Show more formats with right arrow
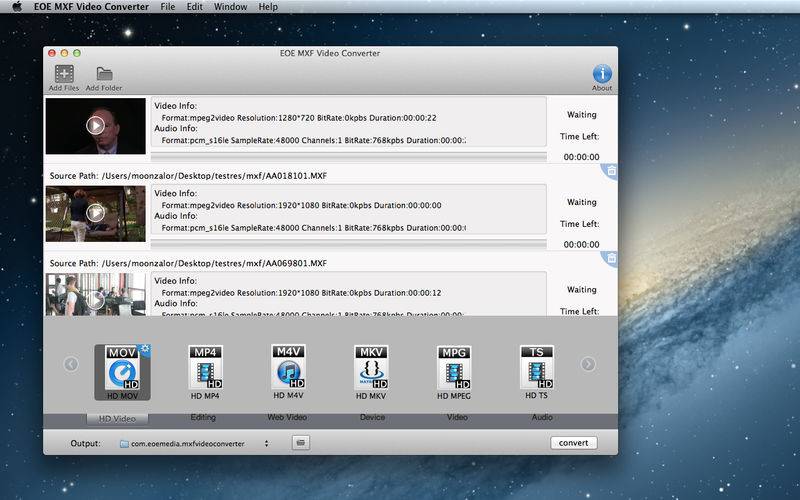This screenshot has width=800, height=500. click(x=588, y=364)
